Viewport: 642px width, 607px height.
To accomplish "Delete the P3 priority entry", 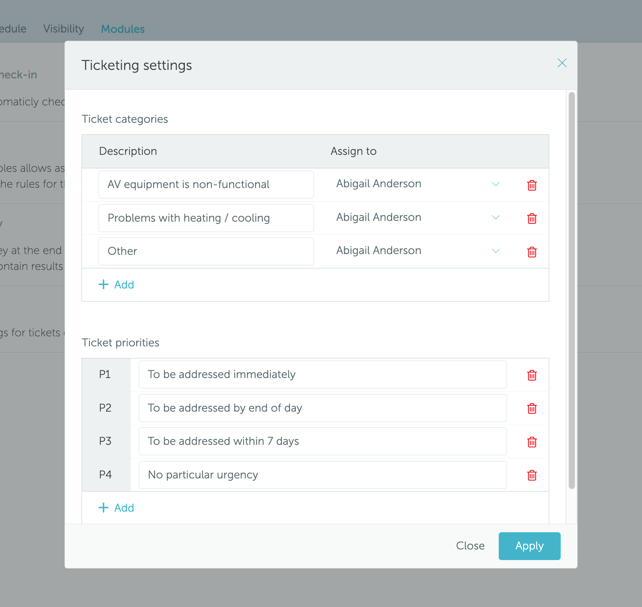I will pos(532,442).
